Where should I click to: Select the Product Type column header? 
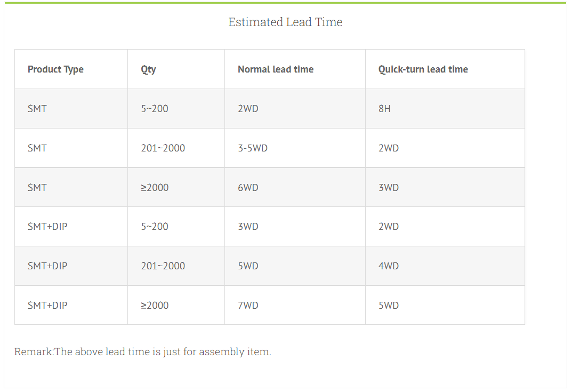55,69
